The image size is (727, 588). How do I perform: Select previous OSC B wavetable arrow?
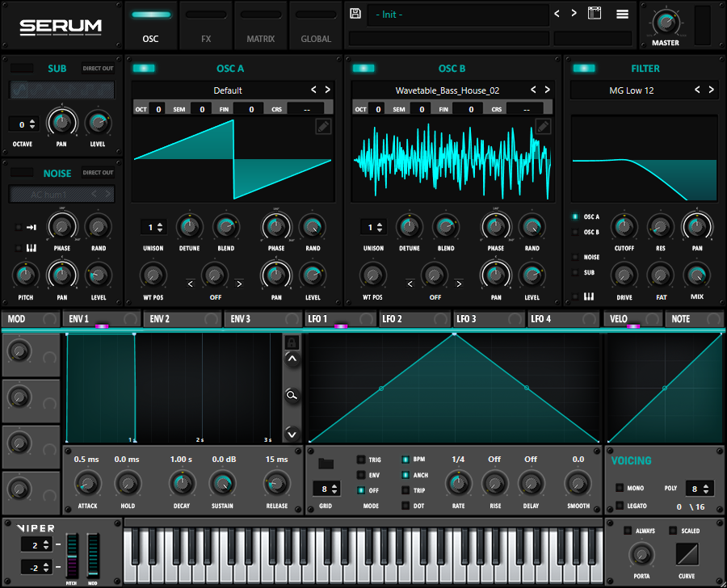pyautogui.click(x=533, y=90)
